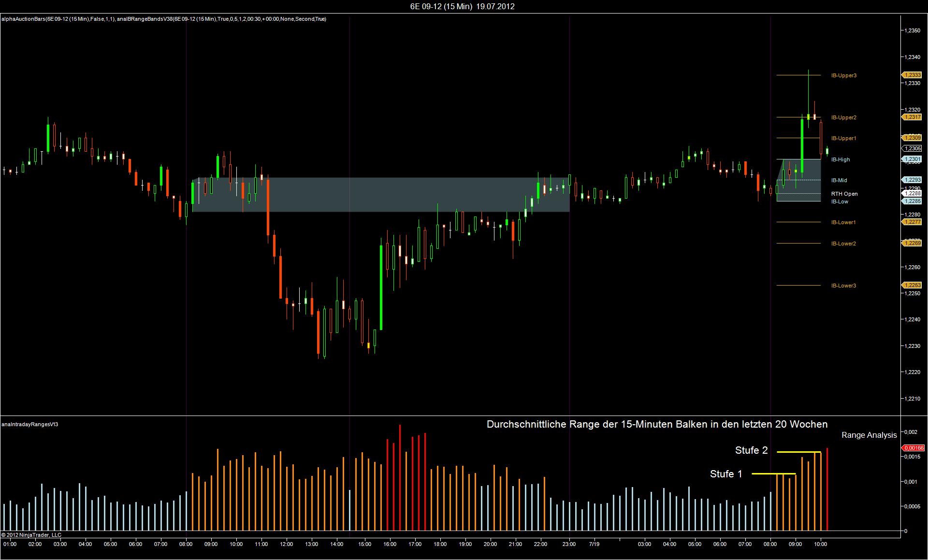This screenshot has width=928, height=560.
Task: Click 1,2210 on the price axis
Action: click(x=913, y=399)
